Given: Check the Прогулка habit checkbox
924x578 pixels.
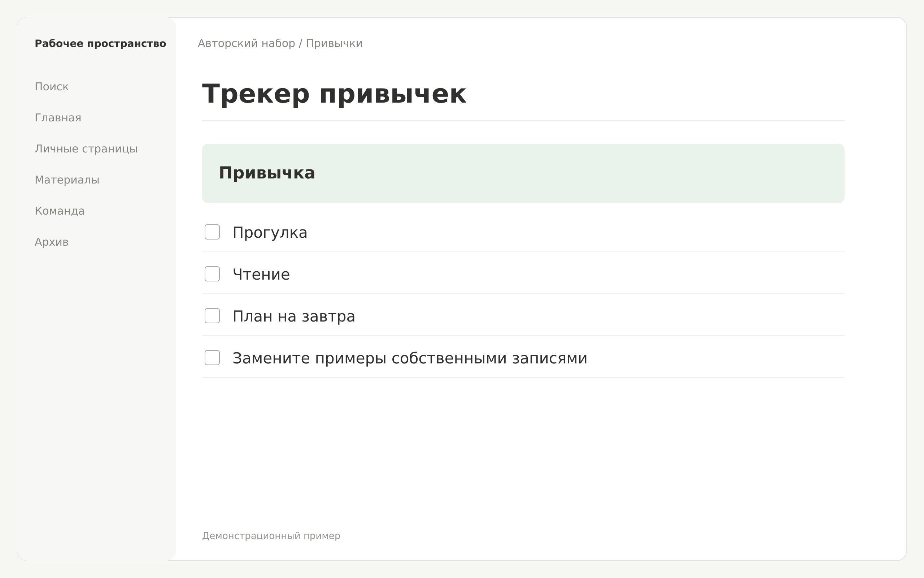Looking at the screenshot, I should click(212, 232).
